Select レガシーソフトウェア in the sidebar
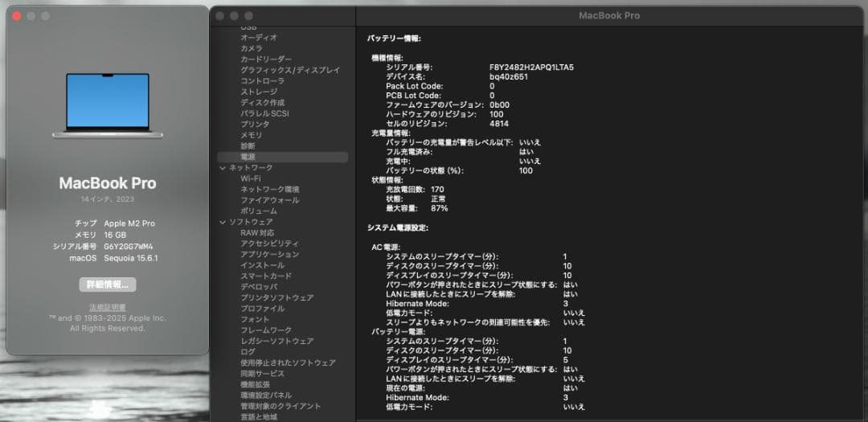The image size is (868, 422). pos(277,341)
